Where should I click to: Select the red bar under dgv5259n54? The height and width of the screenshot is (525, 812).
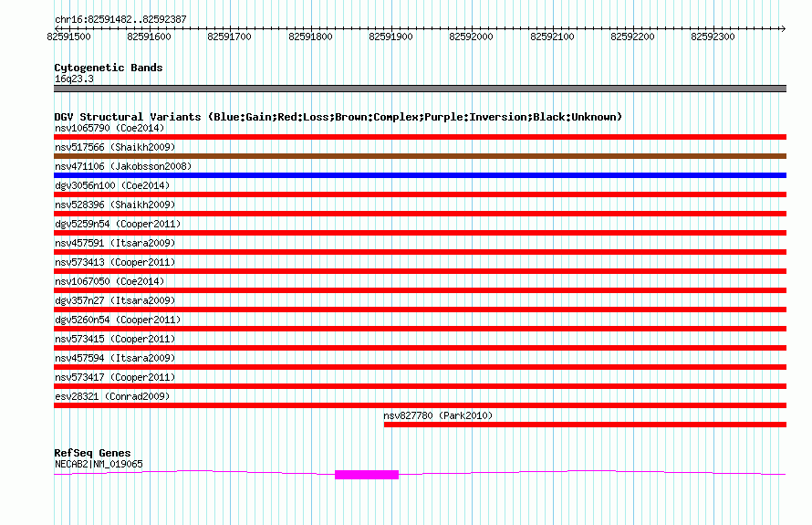tap(420, 233)
